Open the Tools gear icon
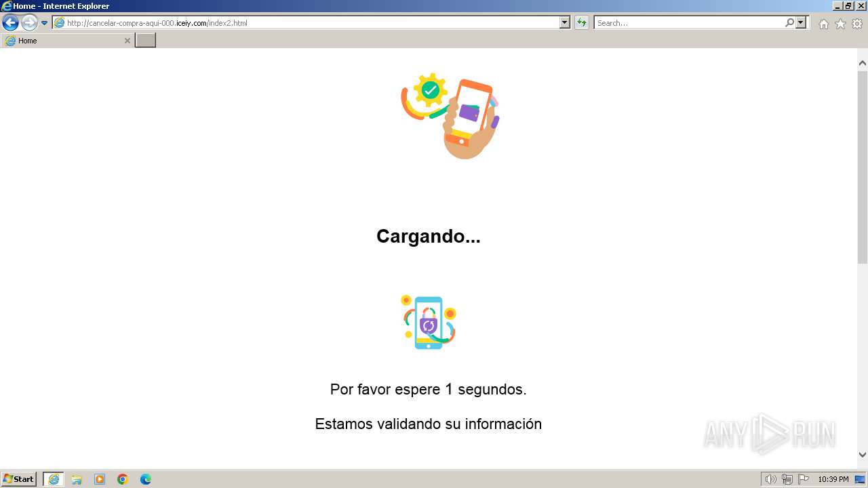Viewport: 868px width, 488px height. tap(857, 24)
